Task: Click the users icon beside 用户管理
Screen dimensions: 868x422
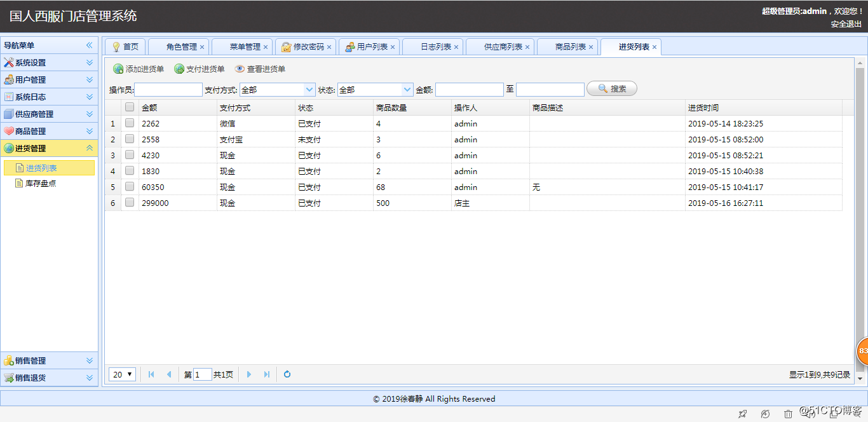Action: [9, 80]
